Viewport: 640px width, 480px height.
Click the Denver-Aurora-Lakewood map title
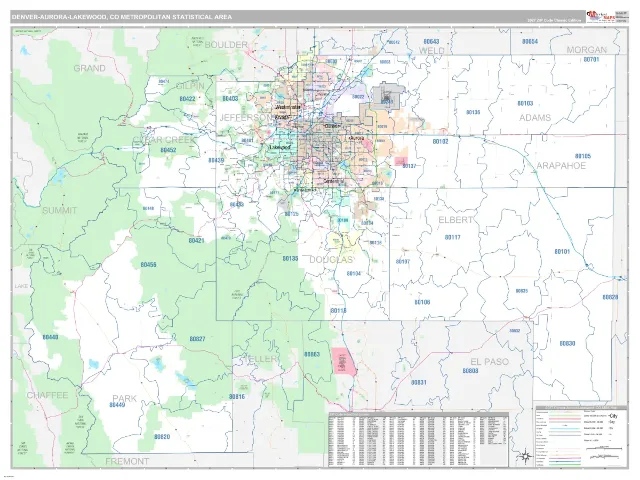point(122,17)
